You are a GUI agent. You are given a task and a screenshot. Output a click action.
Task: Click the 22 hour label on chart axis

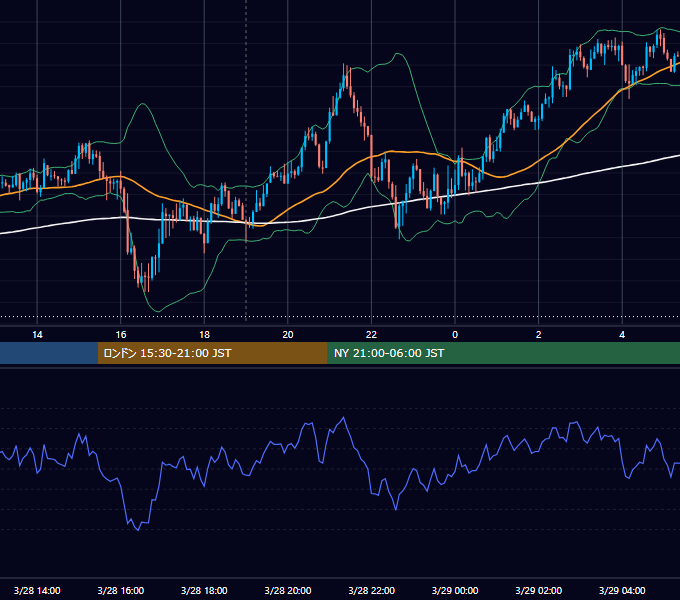click(371, 335)
